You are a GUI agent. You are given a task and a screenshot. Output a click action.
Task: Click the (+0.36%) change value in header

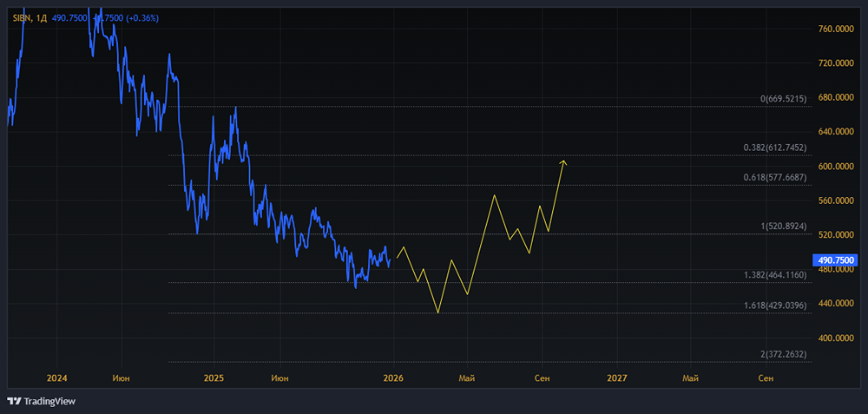coord(142,18)
